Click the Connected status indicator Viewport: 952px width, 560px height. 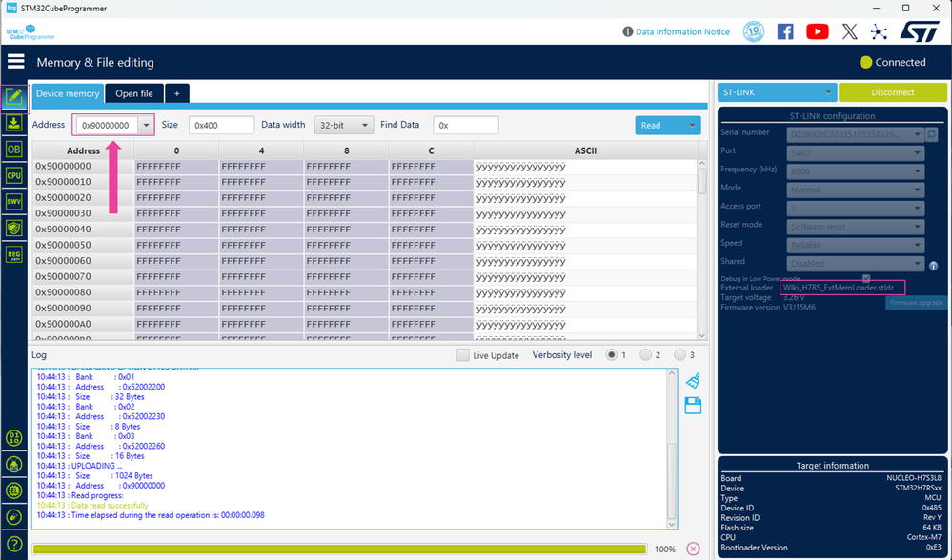click(x=893, y=62)
